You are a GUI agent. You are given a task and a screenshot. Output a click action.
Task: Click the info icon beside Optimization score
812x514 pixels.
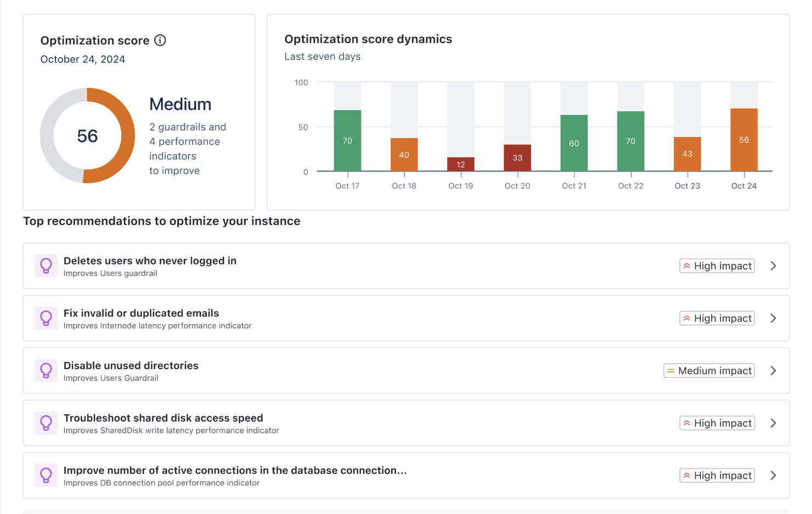click(x=160, y=40)
